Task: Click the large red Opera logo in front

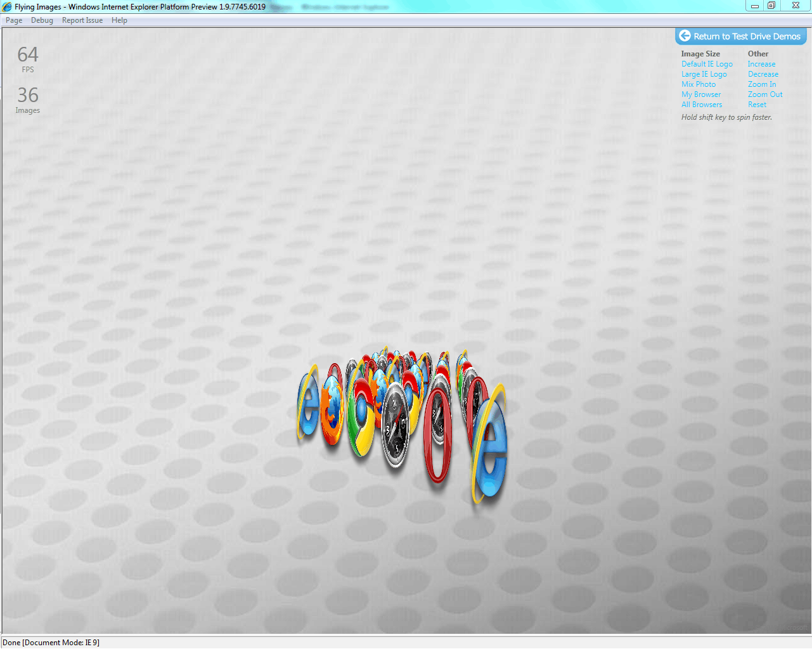Action: tap(438, 435)
